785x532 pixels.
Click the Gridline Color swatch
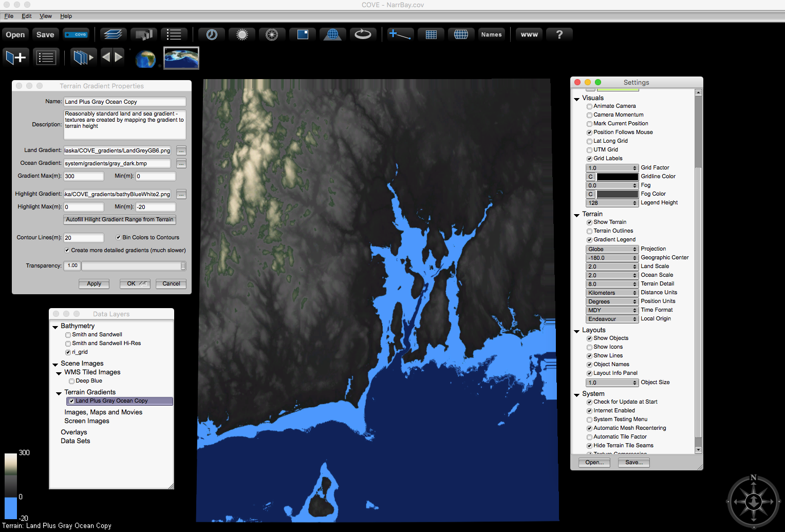pos(617,177)
